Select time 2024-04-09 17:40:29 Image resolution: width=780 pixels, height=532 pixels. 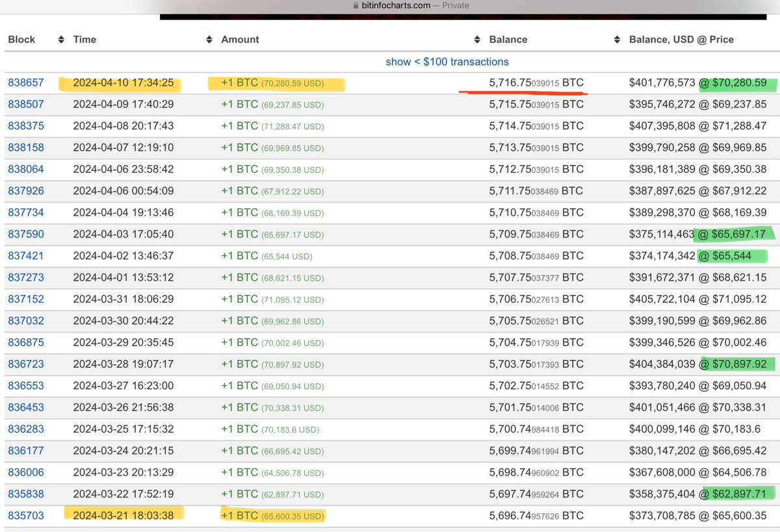(x=123, y=104)
